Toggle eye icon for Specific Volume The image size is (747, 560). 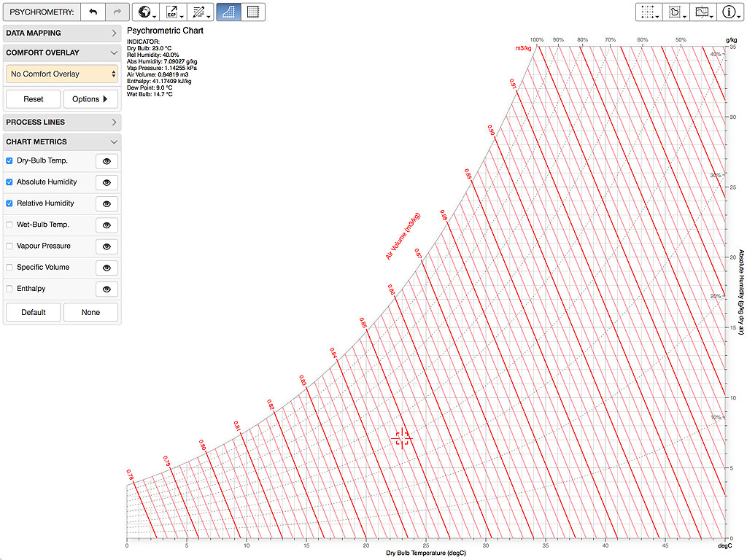click(x=107, y=268)
